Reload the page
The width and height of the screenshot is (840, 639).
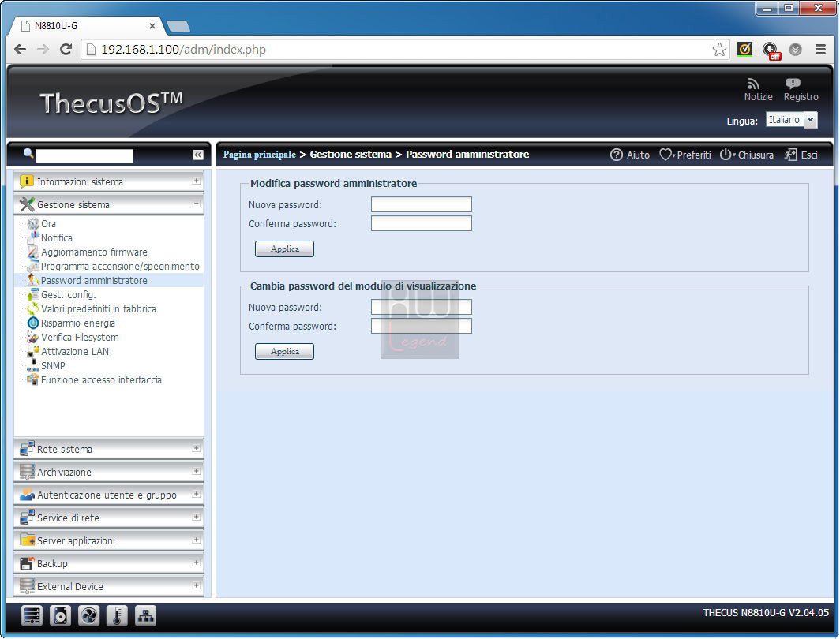[66, 49]
